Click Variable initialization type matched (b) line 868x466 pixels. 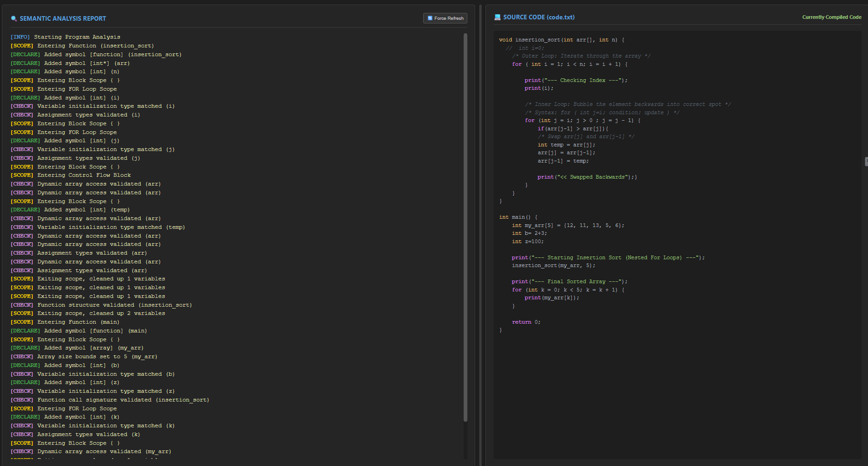(92, 374)
